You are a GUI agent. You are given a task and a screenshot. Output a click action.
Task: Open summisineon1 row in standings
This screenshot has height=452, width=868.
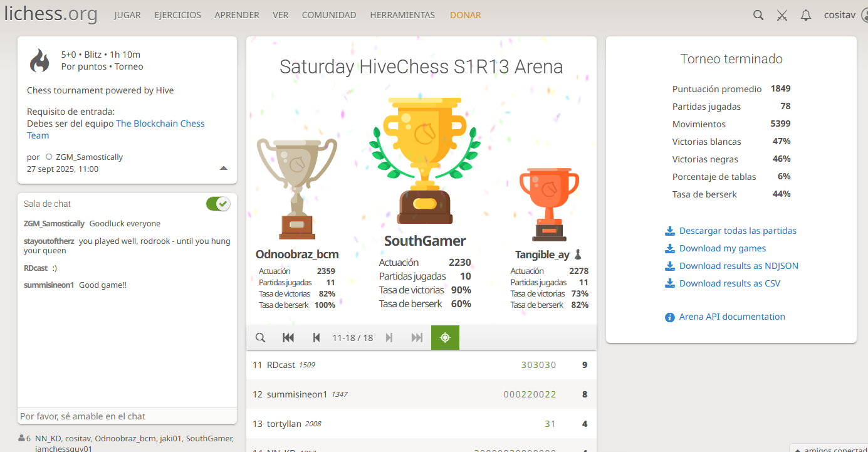tap(421, 394)
